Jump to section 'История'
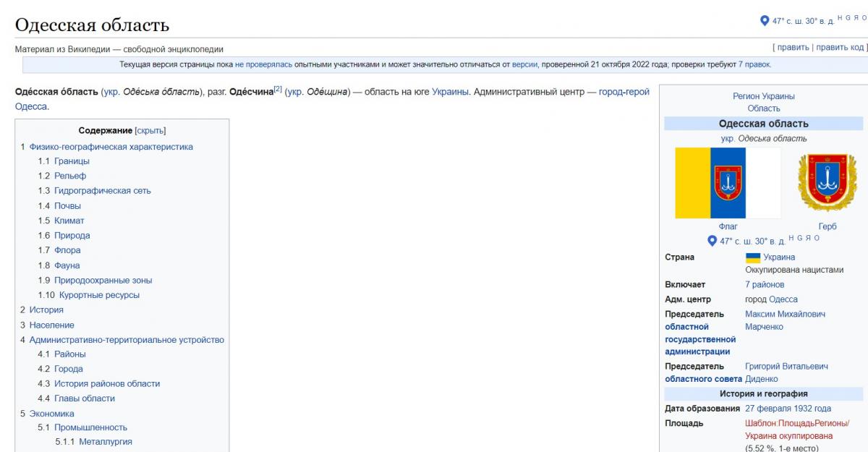Image resolution: width=868 pixels, height=452 pixels. click(46, 310)
